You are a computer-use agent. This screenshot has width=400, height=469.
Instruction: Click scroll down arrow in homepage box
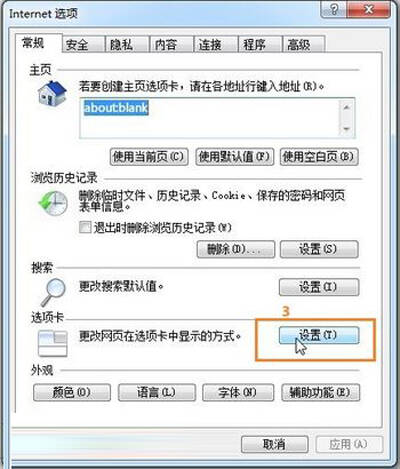click(346, 129)
